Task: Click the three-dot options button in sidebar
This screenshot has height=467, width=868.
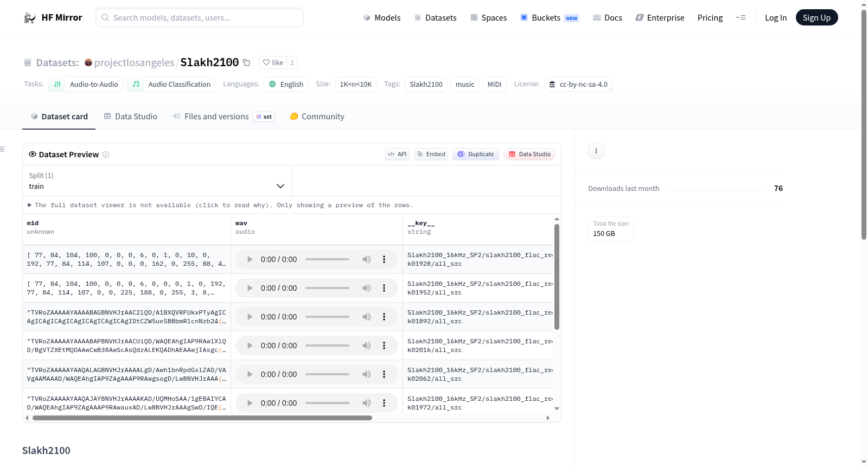Action: tap(596, 151)
